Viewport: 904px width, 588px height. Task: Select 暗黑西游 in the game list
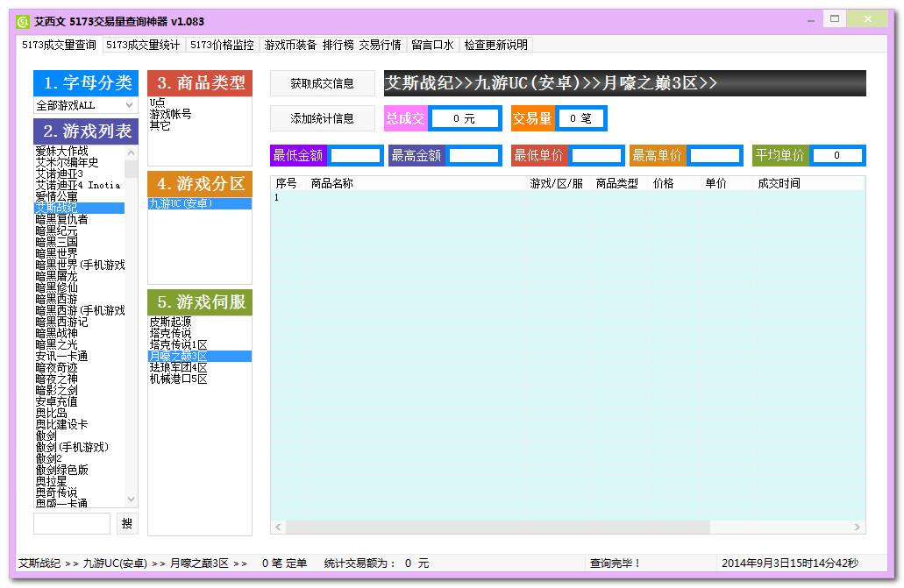click(x=55, y=299)
